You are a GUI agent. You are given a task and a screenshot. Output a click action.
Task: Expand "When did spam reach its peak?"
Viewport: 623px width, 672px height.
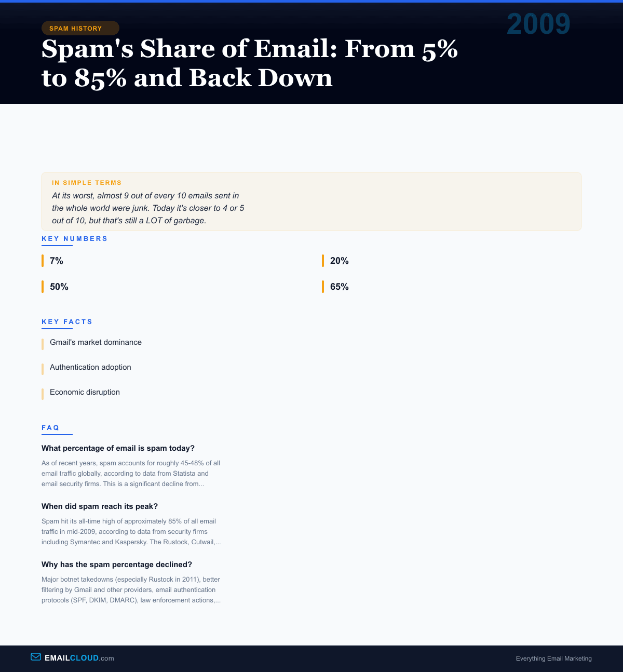(x=100, y=506)
